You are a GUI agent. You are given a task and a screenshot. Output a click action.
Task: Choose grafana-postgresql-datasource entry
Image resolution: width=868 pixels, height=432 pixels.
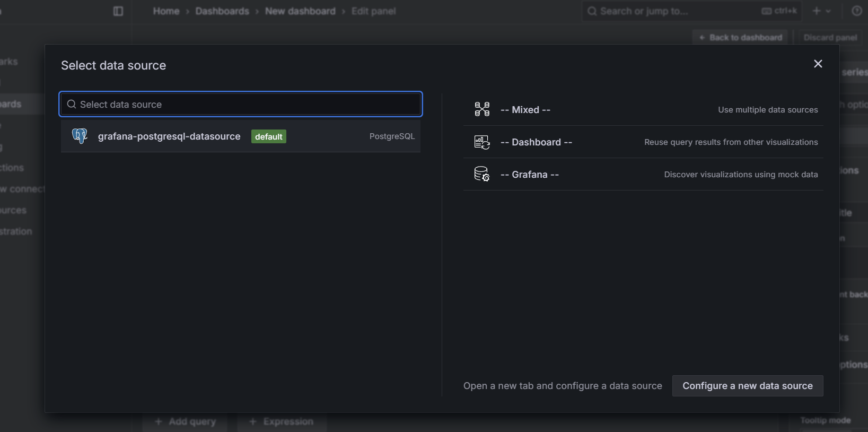241,136
